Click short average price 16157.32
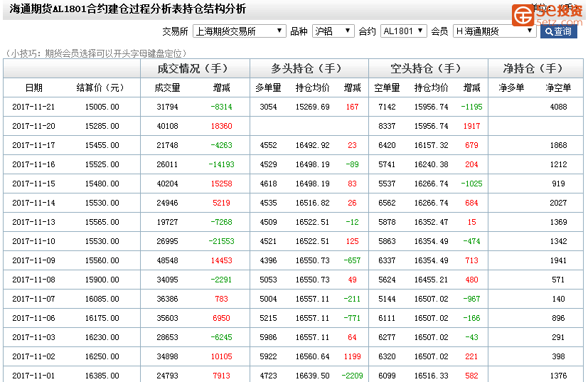Screen dimensions: 588x382 click(432, 145)
